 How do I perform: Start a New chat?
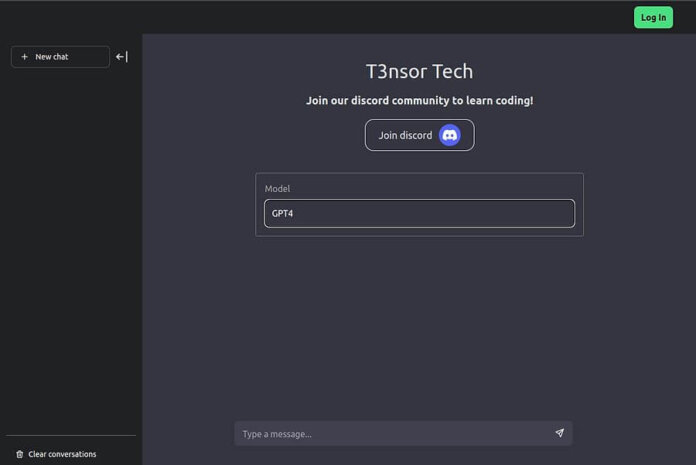(60, 57)
